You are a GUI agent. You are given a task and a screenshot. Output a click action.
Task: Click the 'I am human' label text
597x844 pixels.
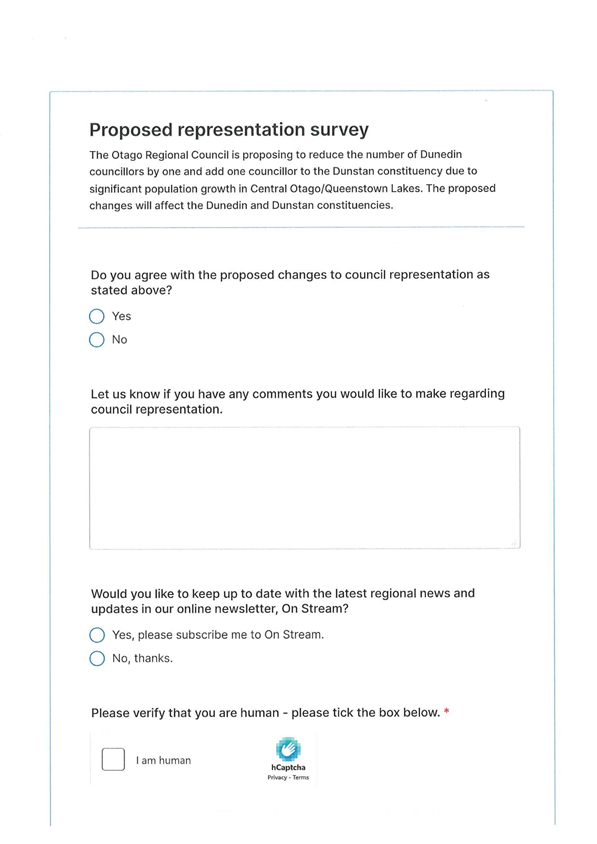(163, 761)
